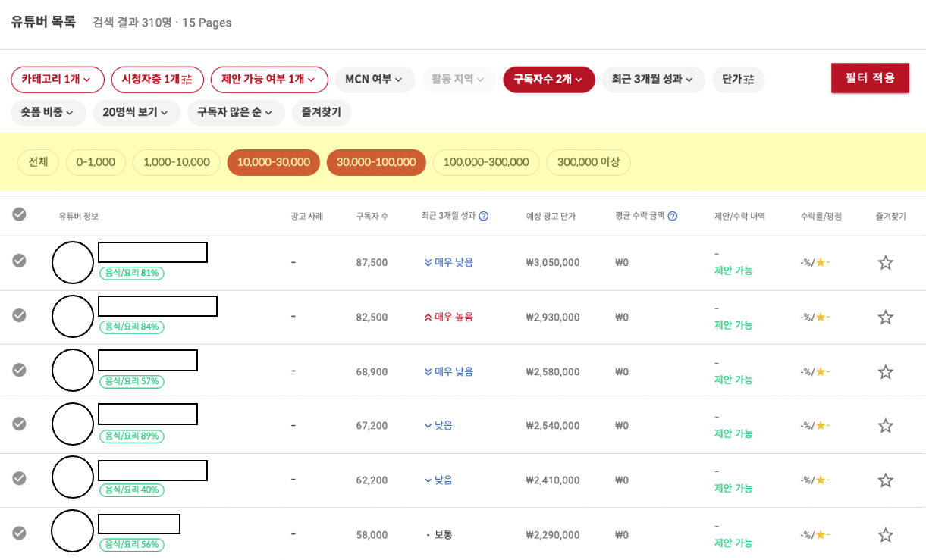Select the 전체 subscriber range tab
The height and width of the screenshot is (560, 926).
37,161
